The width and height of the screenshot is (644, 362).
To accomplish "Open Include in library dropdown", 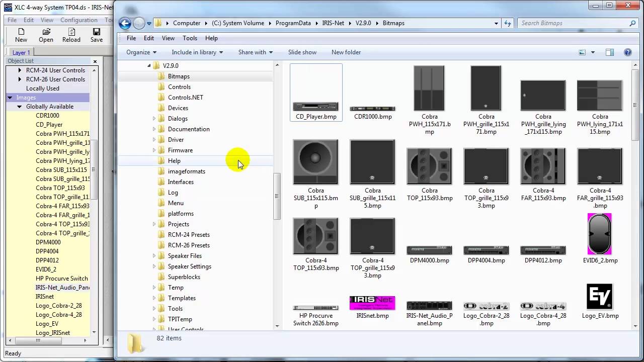I will tap(197, 52).
